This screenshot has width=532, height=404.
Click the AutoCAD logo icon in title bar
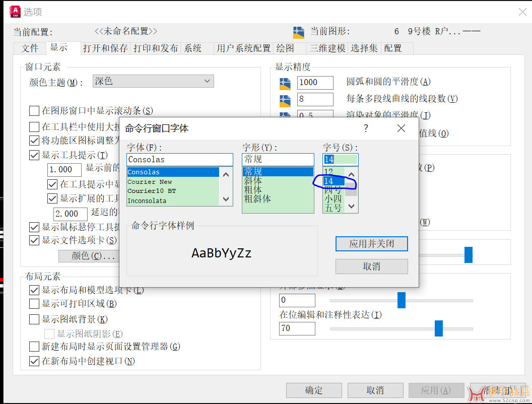pos(15,12)
